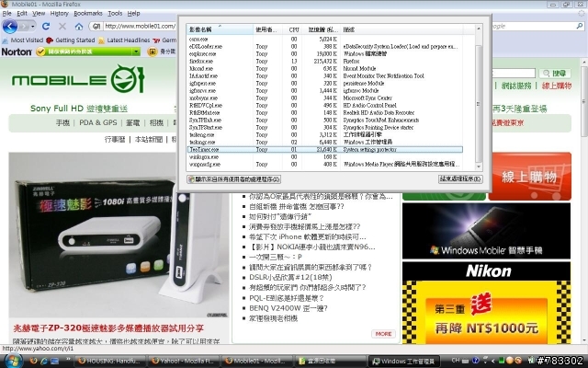Click the Task Manager process list scrollbar

479,103
